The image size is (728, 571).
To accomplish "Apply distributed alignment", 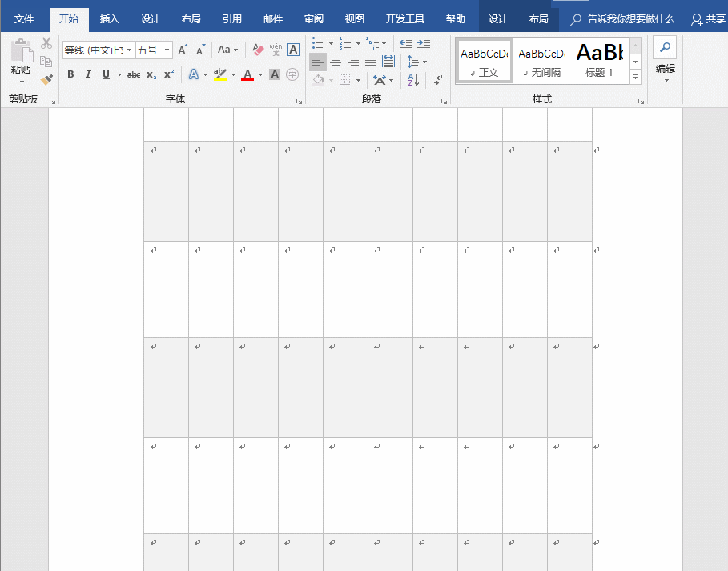I will (x=388, y=62).
